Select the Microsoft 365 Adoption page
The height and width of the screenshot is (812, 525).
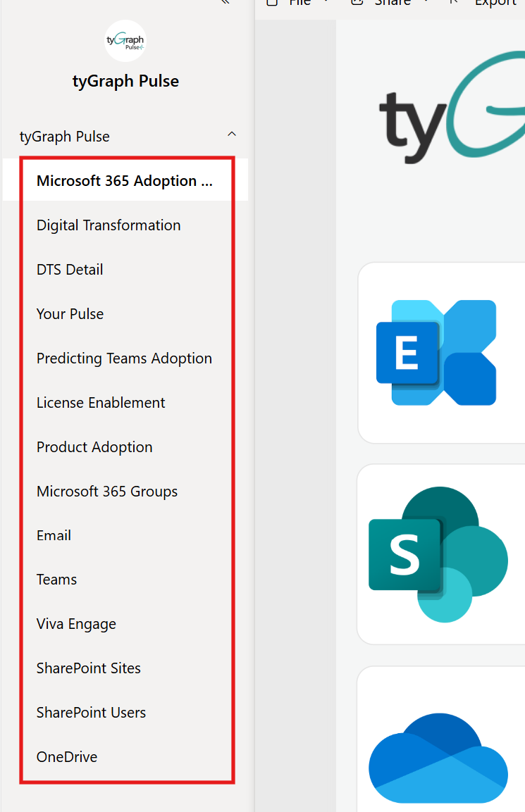point(125,180)
